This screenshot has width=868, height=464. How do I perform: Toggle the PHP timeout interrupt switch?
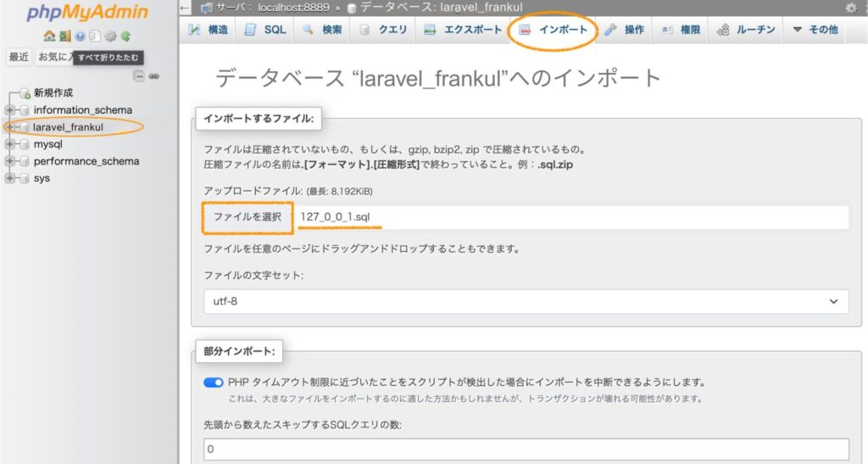point(213,383)
